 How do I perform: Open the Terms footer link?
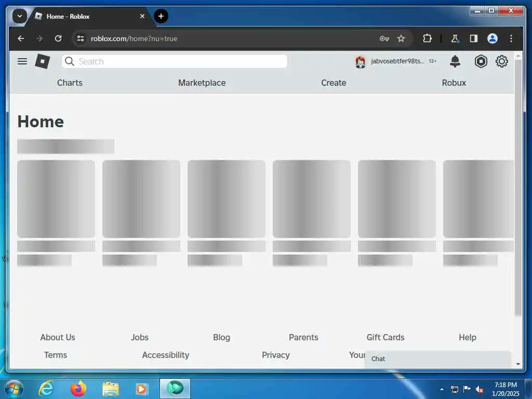[56, 355]
